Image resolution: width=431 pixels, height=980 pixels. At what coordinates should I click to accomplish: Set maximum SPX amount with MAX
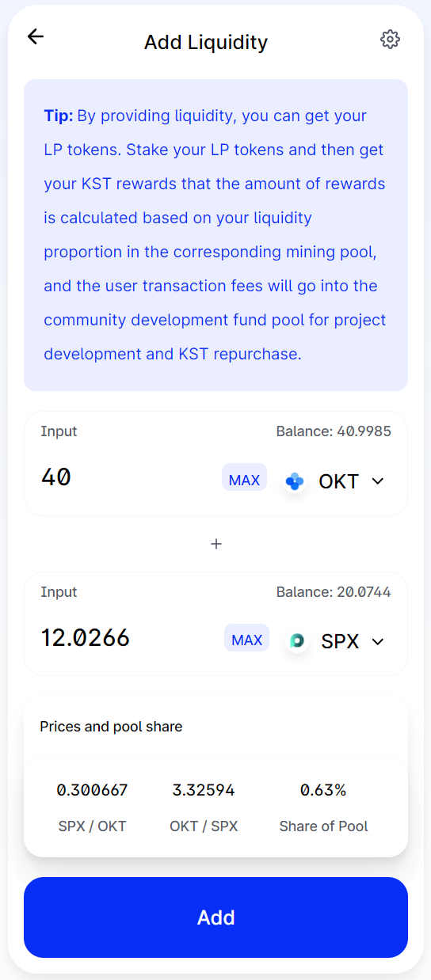click(x=246, y=640)
